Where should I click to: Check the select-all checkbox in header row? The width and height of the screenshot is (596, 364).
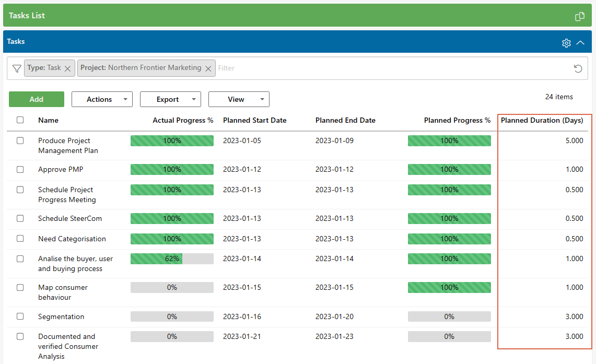click(x=20, y=120)
